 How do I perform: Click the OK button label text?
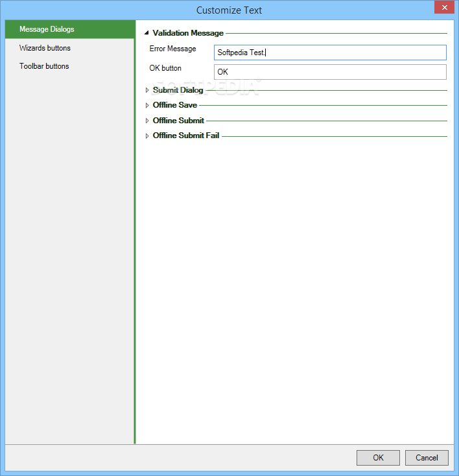click(x=165, y=68)
